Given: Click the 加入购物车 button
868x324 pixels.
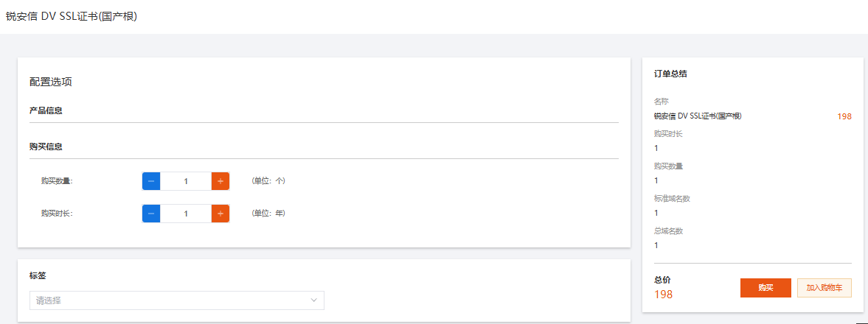Looking at the screenshot, I should [824, 288].
